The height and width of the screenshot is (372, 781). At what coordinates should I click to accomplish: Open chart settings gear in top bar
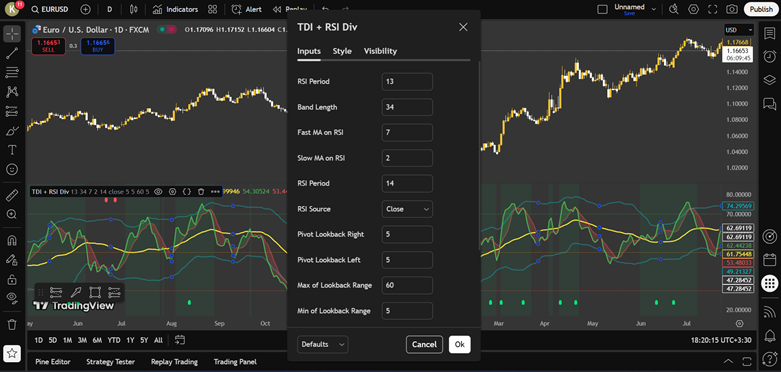(693, 9)
